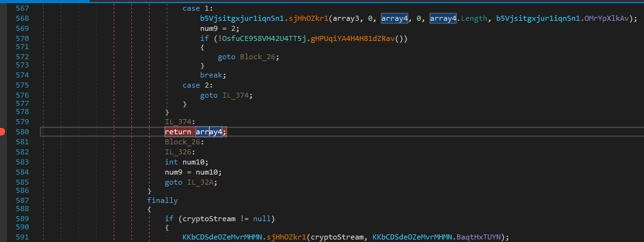
Task: Click line number 568 in the gutter
Action: pos(23,18)
